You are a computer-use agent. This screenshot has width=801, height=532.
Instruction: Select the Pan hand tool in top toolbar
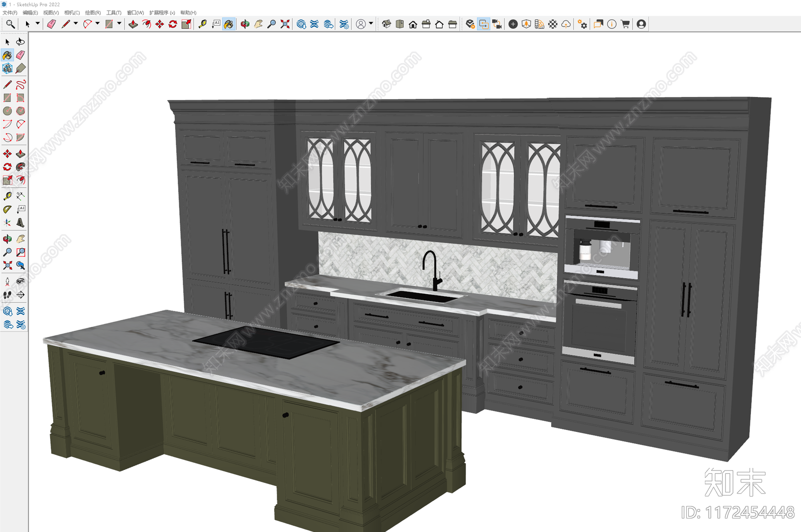tap(258, 24)
